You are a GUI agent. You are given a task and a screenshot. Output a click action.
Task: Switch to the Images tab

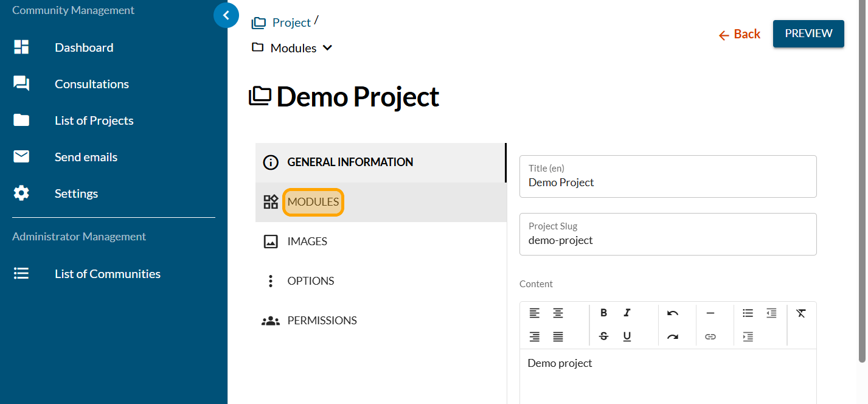click(307, 242)
